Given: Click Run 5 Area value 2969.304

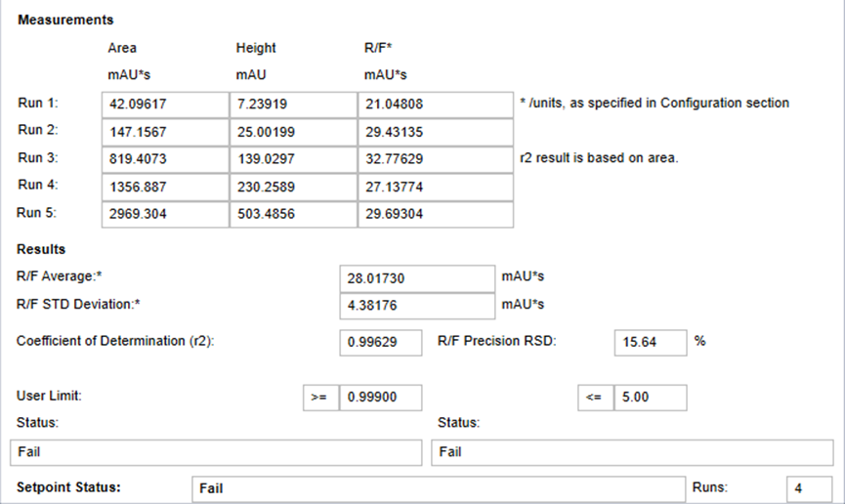Looking at the screenshot, I should (x=165, y=215).
